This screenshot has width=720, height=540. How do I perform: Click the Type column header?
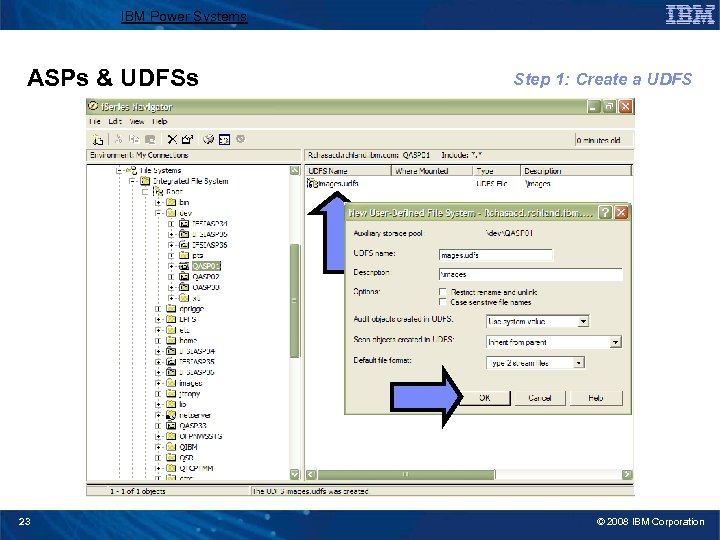coord(496,171)
